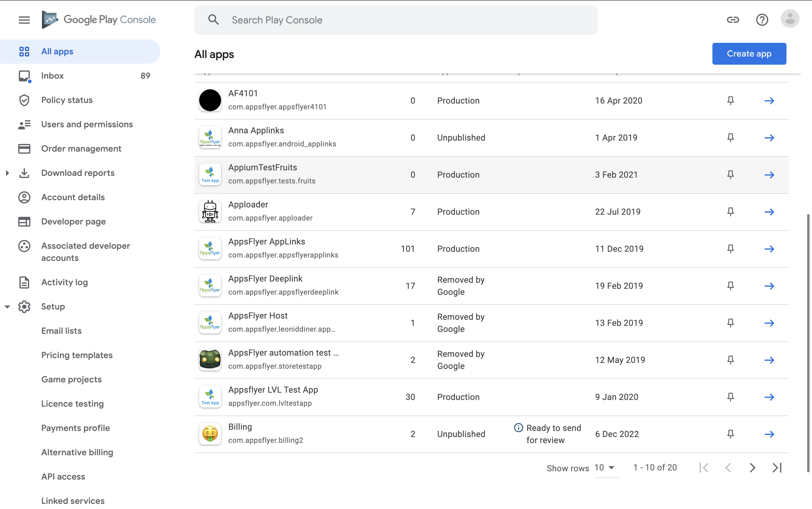Click the Appsflyer LVL Test App icon
Viewport: 812px width, 509px height.
210,396
